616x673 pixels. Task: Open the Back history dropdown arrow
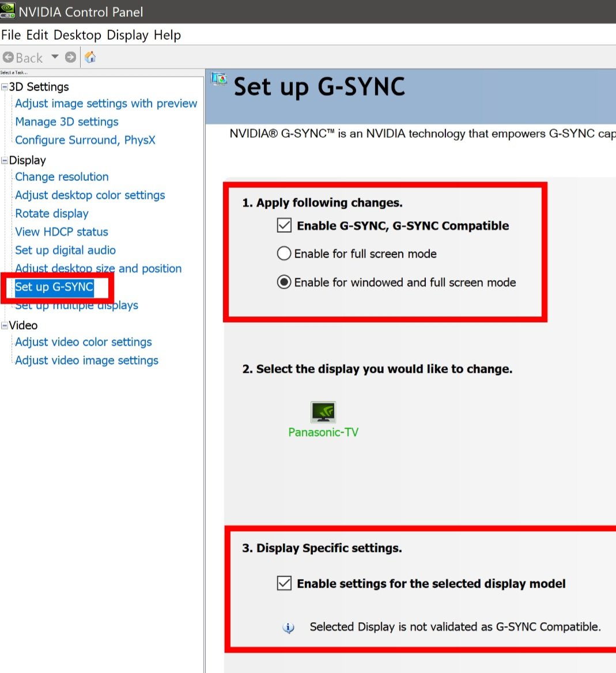[x=55, y=56]
